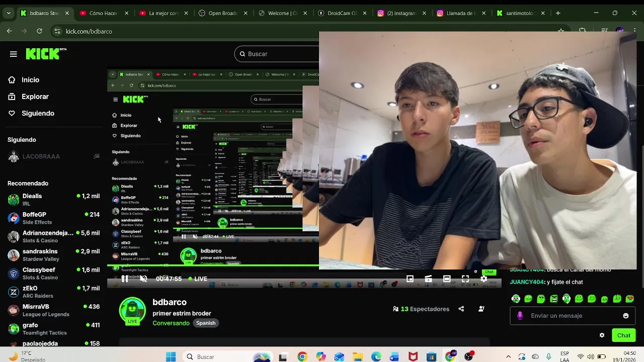Insert the last red Kick emote
This screenshot has height=362, width=644.
629,299
